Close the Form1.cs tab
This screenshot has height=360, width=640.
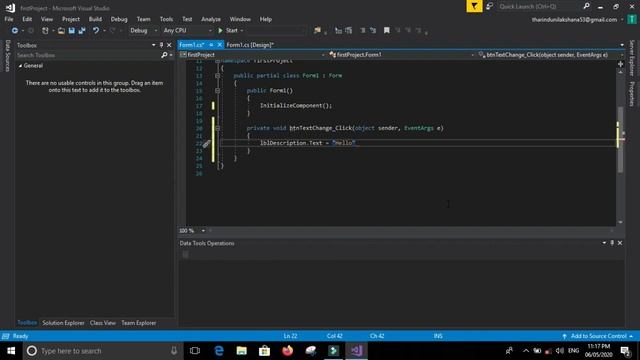220,45
